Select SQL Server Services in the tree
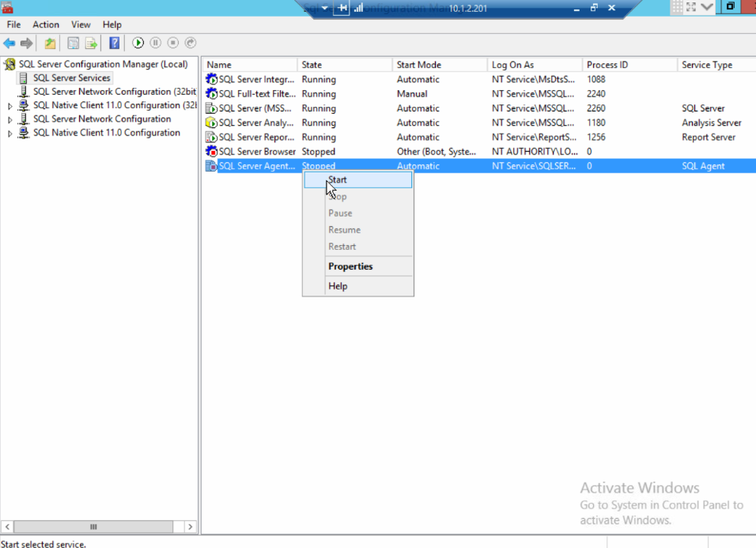Screen dimensions: 756x548 point(72,78)
